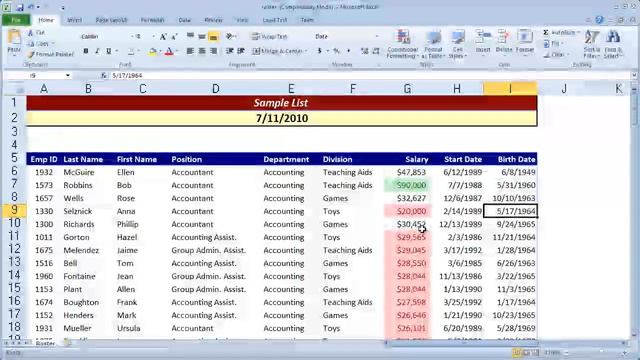Expand the formula bar
640x360 pixels.
(634, 76)
